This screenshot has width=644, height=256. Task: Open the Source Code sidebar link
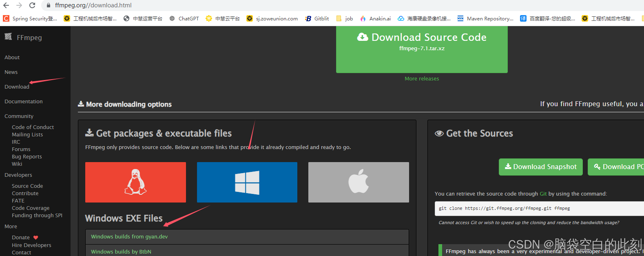[27, 186]
